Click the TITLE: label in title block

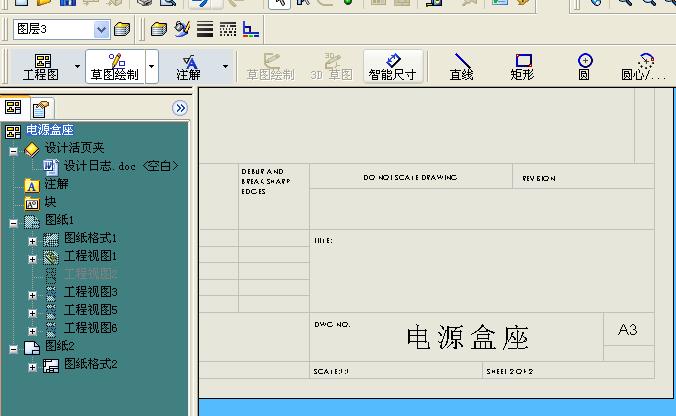coord(323,241)
